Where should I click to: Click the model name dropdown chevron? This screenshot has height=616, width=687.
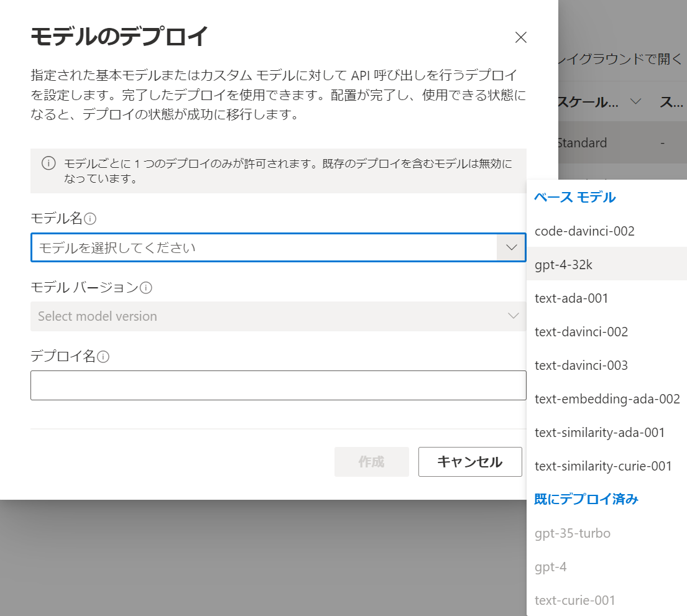[511, 247]
